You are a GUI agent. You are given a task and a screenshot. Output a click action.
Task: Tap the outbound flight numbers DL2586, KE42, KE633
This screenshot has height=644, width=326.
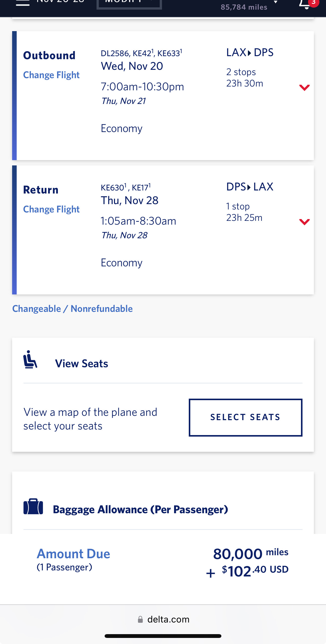coord(141,53)
